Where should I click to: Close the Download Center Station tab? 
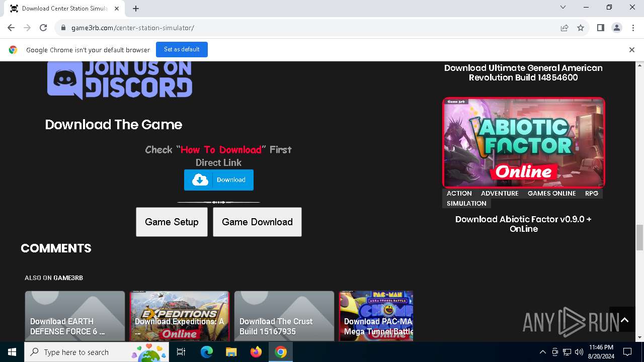[x=117, y=8]
